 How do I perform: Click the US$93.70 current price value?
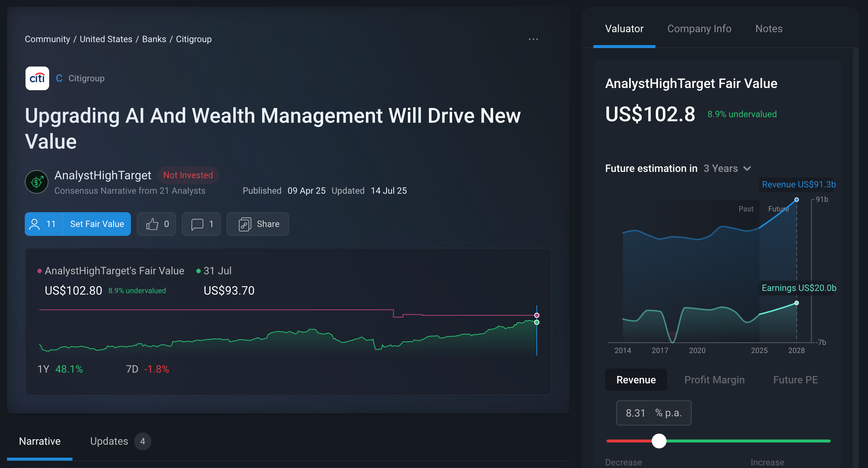pyautogui.click(x=229, y=291)
